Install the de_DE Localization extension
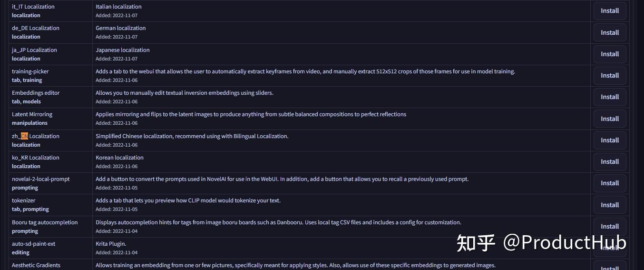644x270 pixels. pos(609,33)
